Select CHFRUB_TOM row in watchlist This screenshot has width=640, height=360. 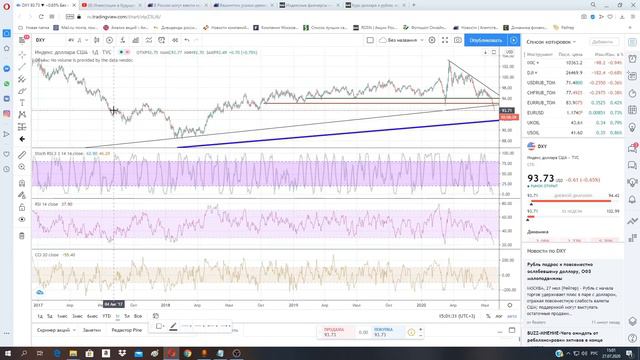574,93
